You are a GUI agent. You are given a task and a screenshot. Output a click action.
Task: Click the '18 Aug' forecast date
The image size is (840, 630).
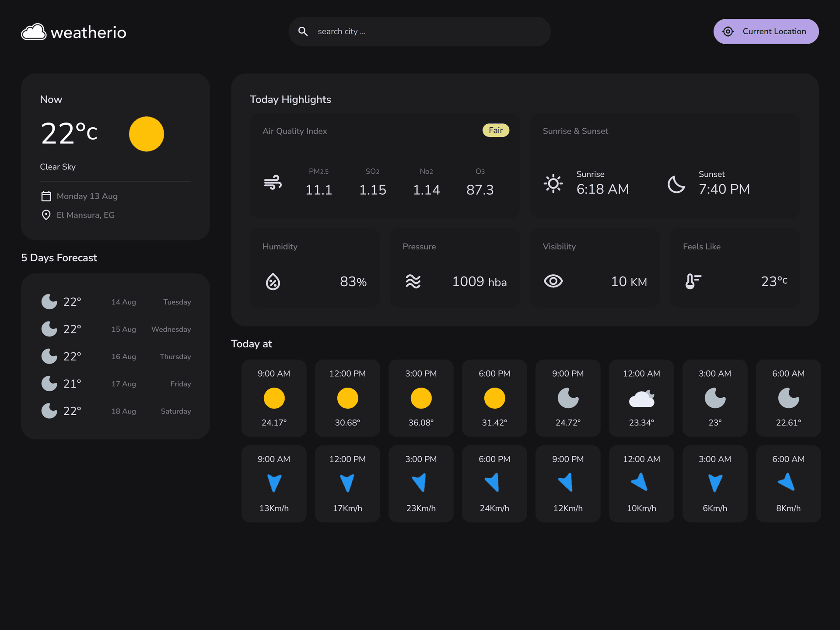click(124, 411)
